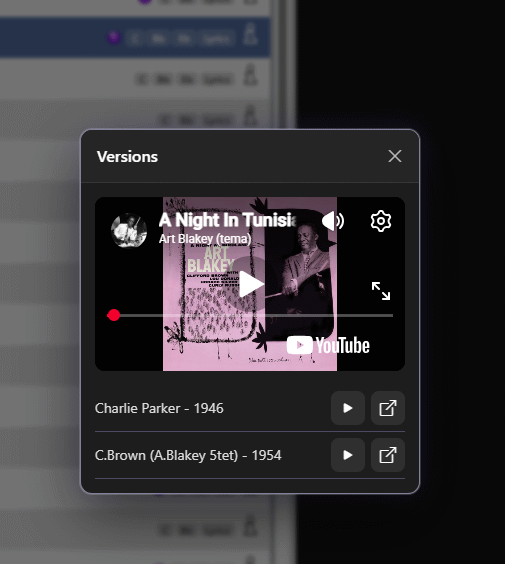Select the Charlie Parker - 1946 text
505x564 pixels.
[159, 408]
